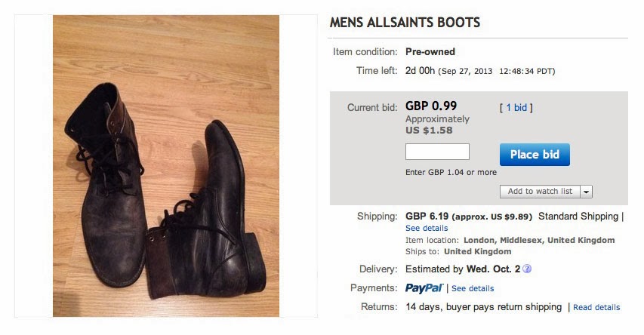Image resolution: width=644 pixels, height=335 pixels.
Task: Click the delivery estimate help icon
Action: pos(527,269)
